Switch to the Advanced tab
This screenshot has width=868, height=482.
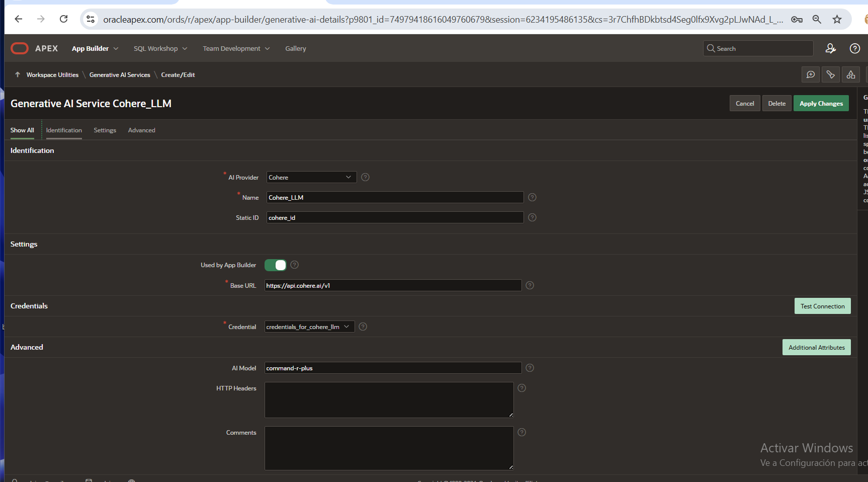(141, 130)
